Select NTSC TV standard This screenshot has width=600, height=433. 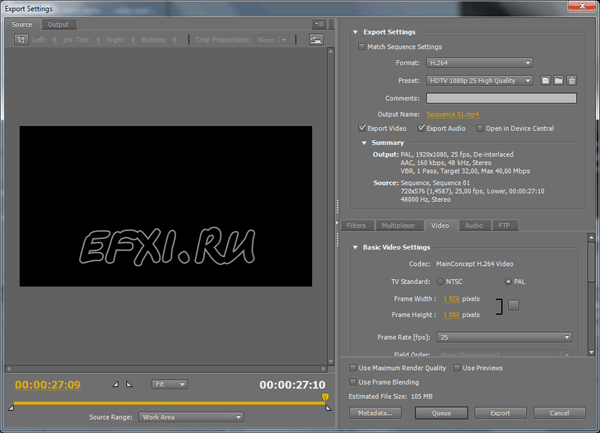tap(440, 281)
